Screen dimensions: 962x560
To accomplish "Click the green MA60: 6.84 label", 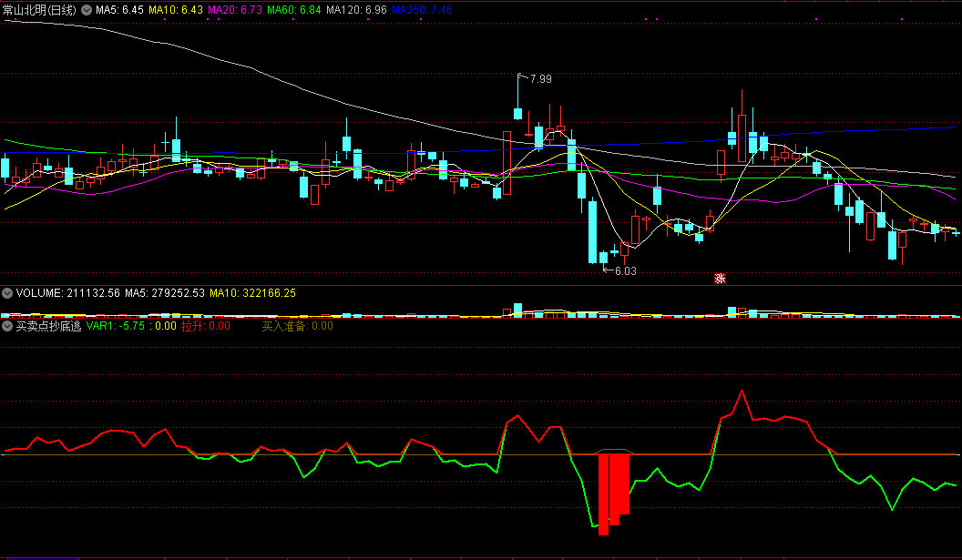I will point(294,10).
